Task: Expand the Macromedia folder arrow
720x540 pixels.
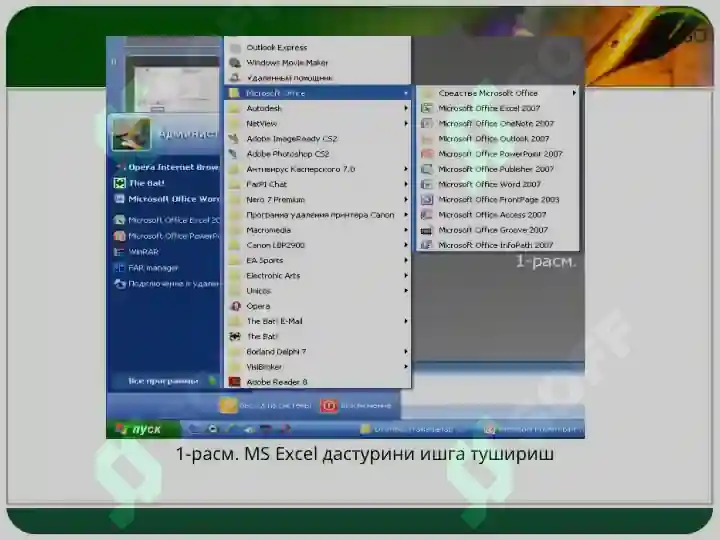Action: click(406, 230)
